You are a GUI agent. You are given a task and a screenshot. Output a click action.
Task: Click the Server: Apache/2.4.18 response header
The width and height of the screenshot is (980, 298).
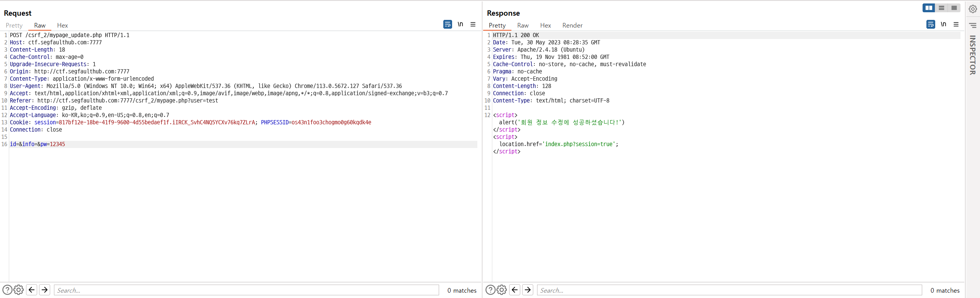tap(539, 50)
